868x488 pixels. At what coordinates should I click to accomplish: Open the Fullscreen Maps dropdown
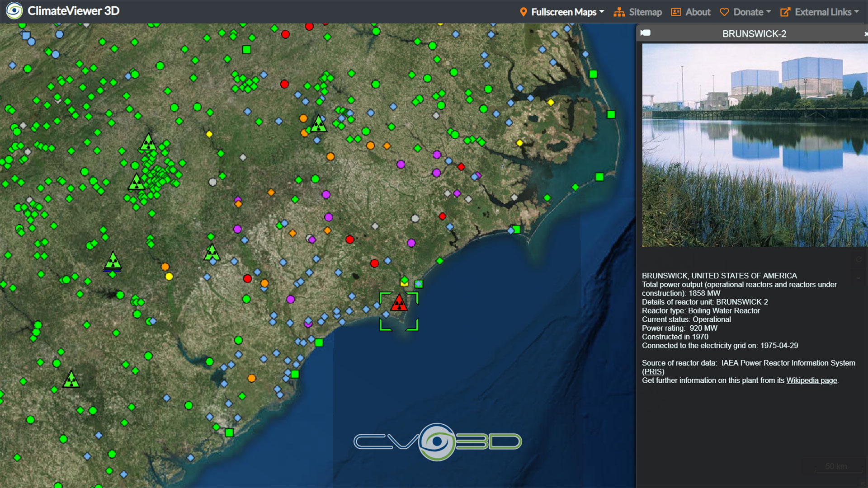click(564, 12)
